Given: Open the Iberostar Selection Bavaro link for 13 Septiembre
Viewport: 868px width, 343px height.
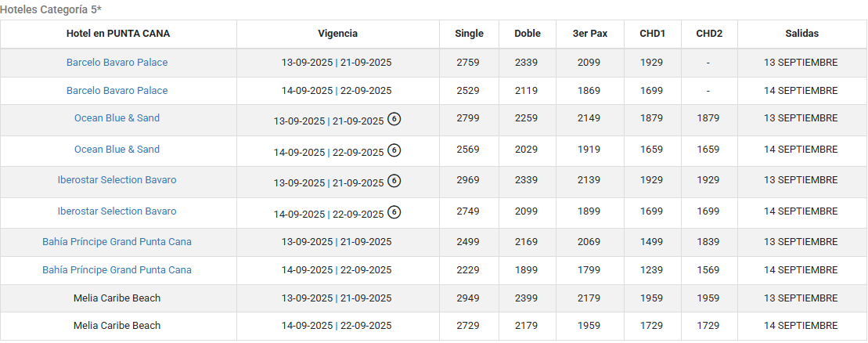Looking at the screenshot, I should point(117,180).
